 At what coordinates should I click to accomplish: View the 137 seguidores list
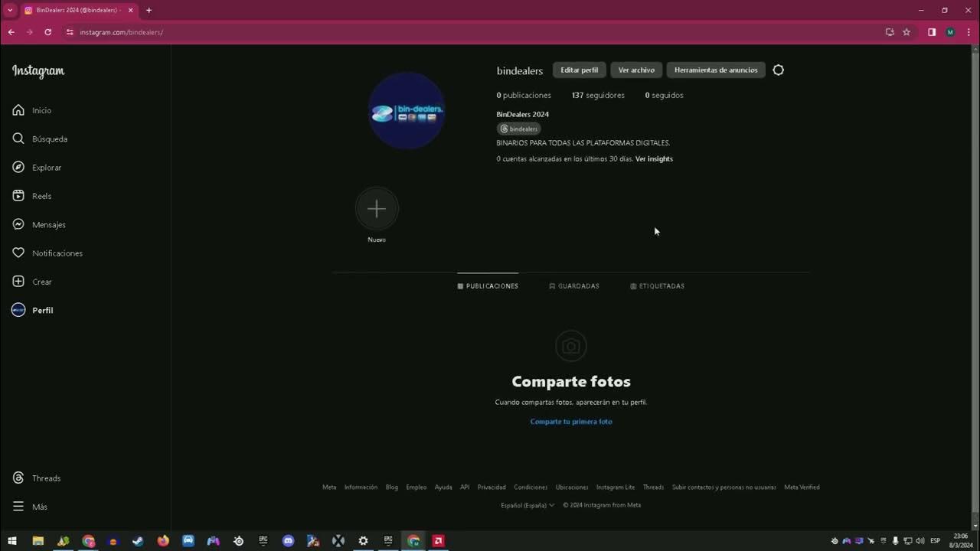coord(598,95)
